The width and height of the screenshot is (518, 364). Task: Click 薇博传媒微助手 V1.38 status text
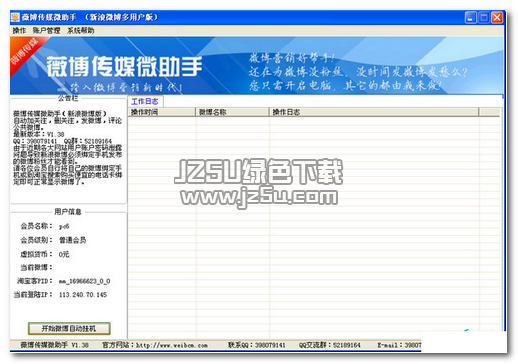click(55, 345)
